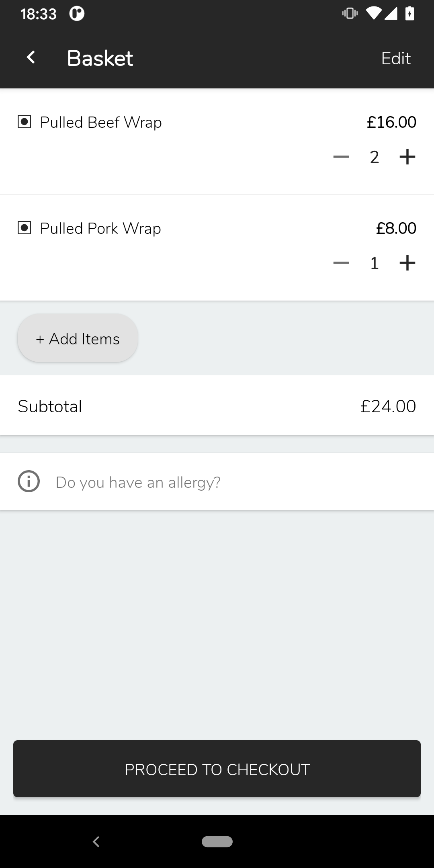This screenshot has height=868, width=434.
Task: Decrease Pulled Beef Wrap quantity
Action: point(341,157)
